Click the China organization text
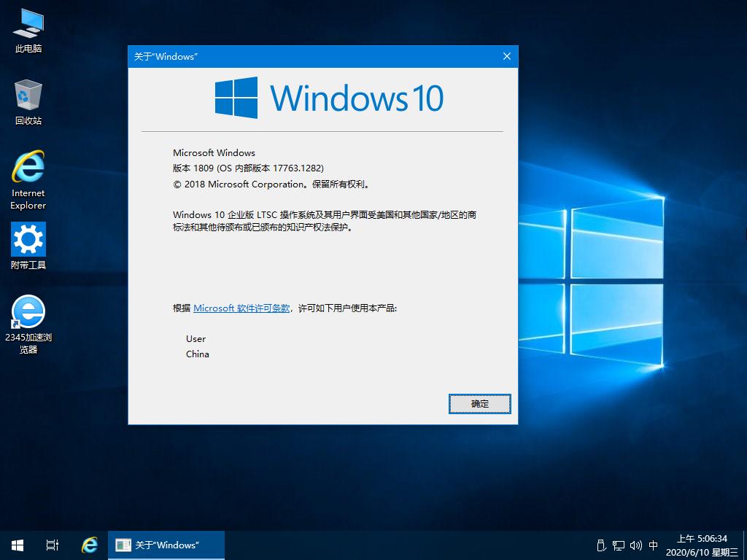Screen dimensions: 747x560 point(197,354)
